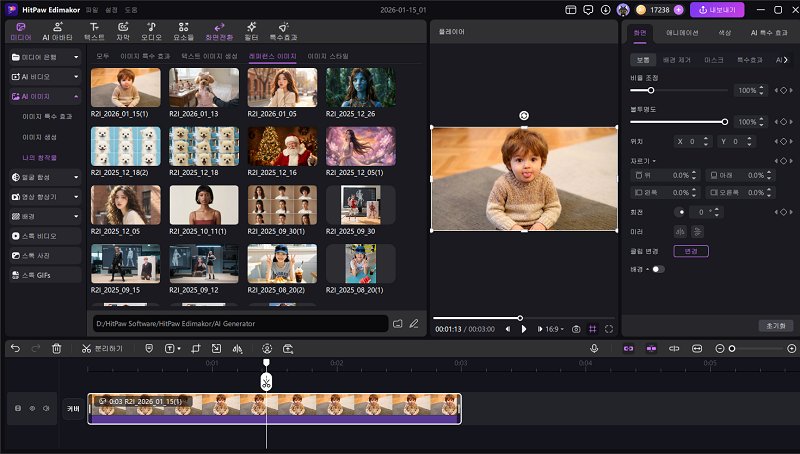The height and width of the screenshot is (454, 800).
Task: Mute the timeline track audio
Action: (46, 408)
